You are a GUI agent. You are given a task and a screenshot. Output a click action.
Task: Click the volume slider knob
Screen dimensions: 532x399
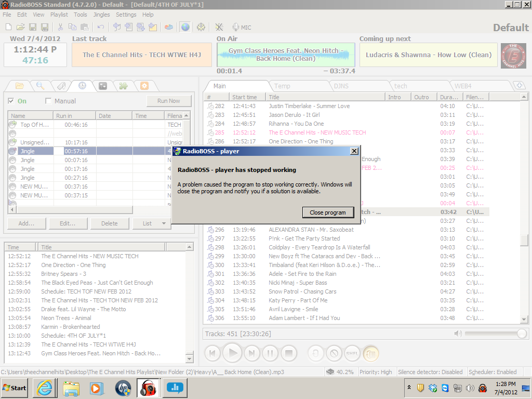pyautogui.click(x=522, y=334)
